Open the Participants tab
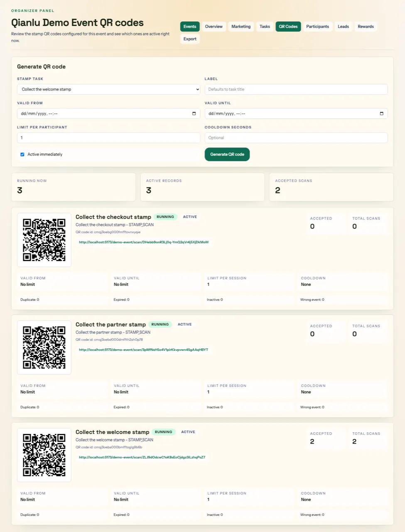Viewport: 405px width, 532px height. (x=317, y=27)
